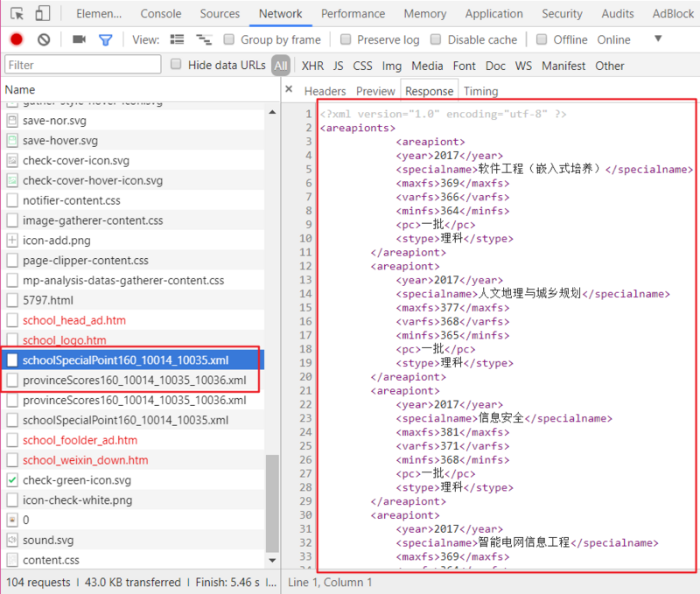Click the small icon beside request 0
This screenshot has height=594, width=700.
coord(12,520)
